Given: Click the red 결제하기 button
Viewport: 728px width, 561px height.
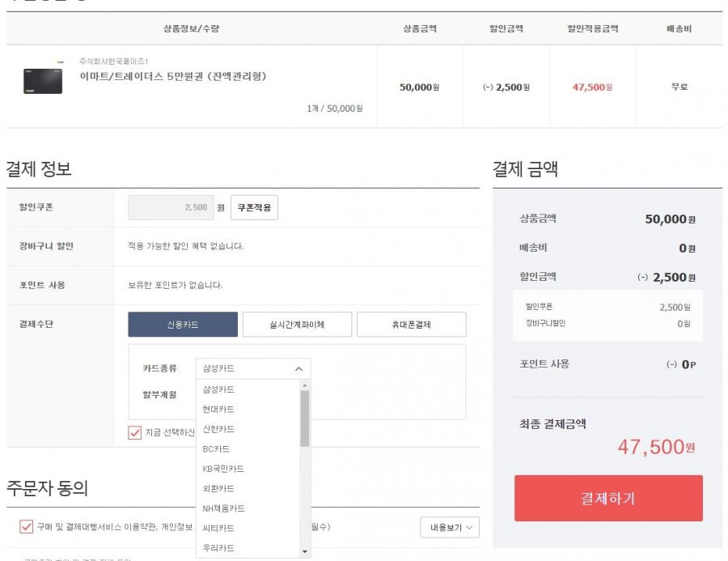Looking at the screenshot, I should coord(608,498).
